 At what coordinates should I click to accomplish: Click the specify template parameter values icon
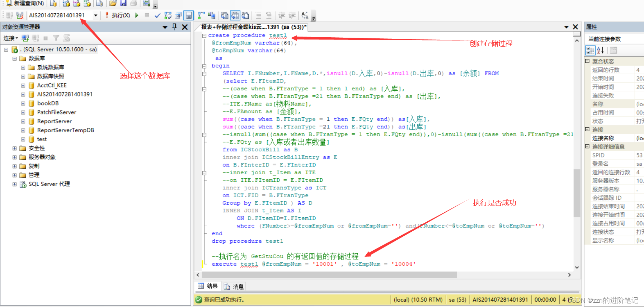click(305, 15)
